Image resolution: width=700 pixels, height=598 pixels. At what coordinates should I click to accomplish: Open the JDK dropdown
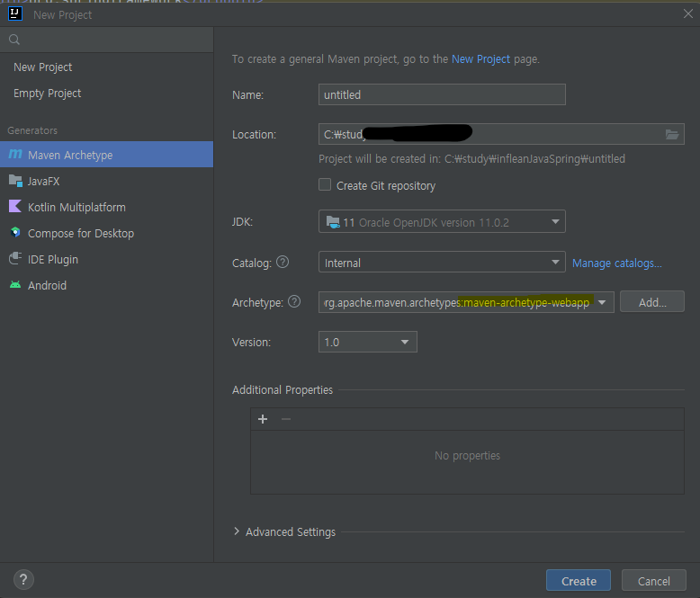point(442,221)
